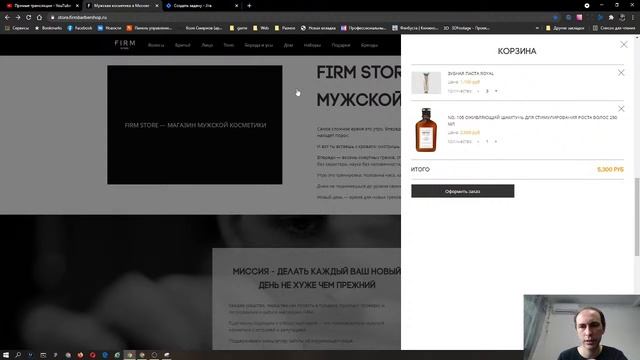Viewport: 640px width, 360px height.
Task: Decrease quantity of No. 106 shampoo
Action: point(478,142)
